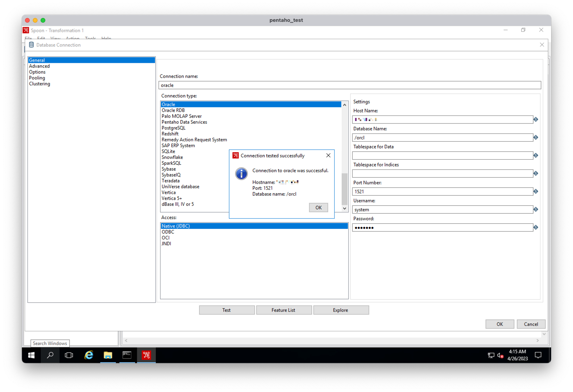Click the muted volume tray icon
This screenshot has width=573, height=392.
point(500,355)
